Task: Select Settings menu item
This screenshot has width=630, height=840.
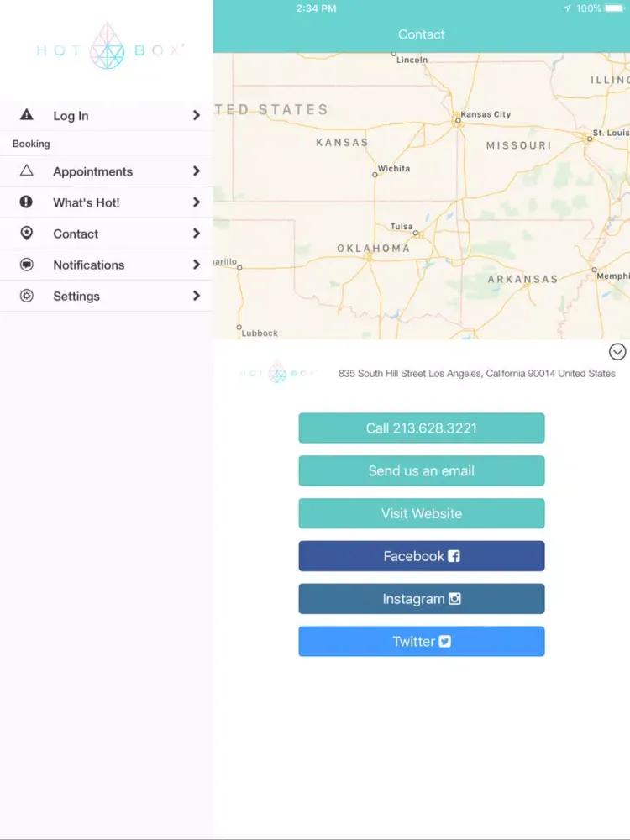Action: click(106, 296)
